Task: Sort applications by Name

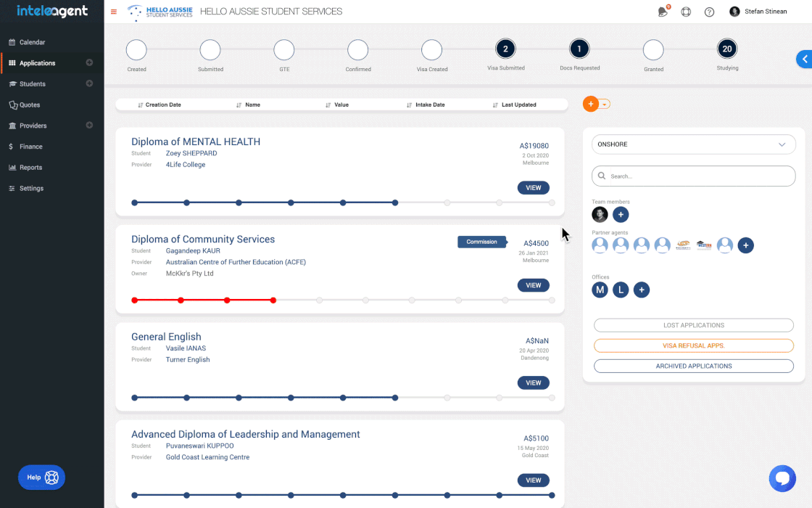Action: 248,105
